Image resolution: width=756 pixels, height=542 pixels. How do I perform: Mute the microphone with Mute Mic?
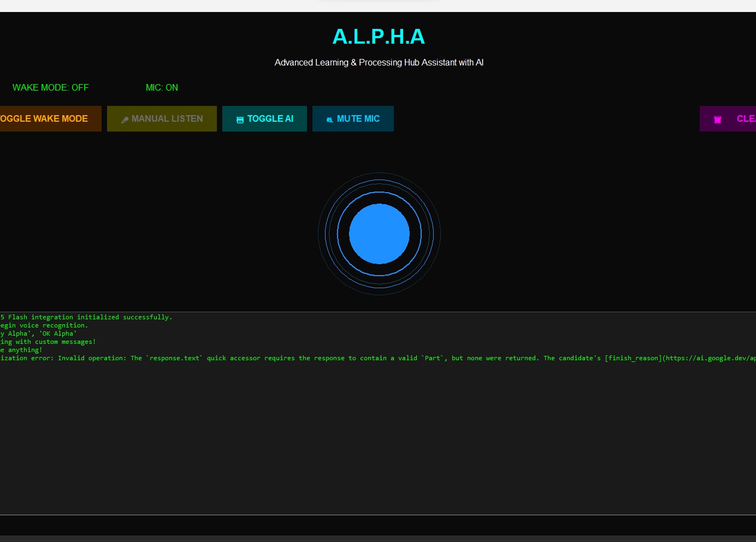pyautogui.click(x=353, y=118)
